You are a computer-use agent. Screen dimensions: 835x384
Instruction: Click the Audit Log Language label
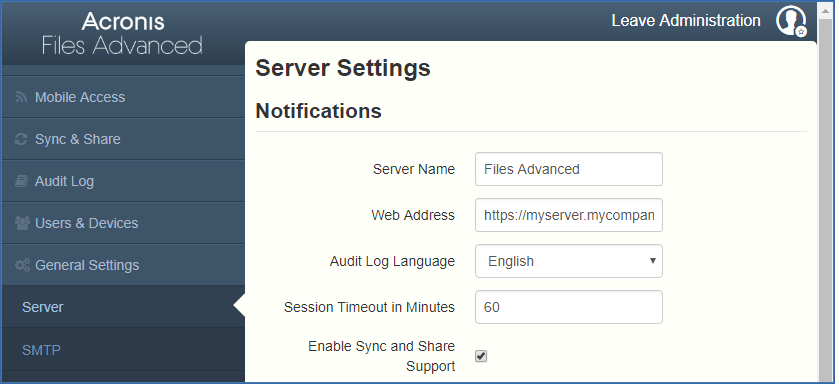(392, 262)
